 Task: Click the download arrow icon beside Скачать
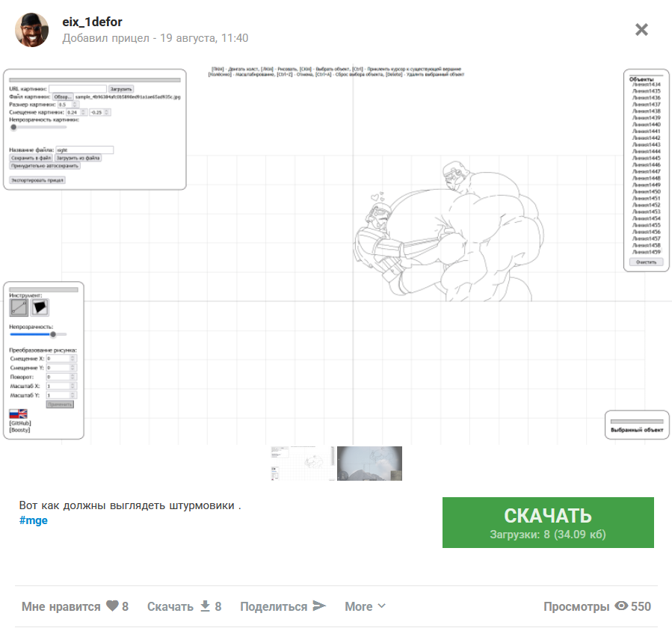[206, 606]
